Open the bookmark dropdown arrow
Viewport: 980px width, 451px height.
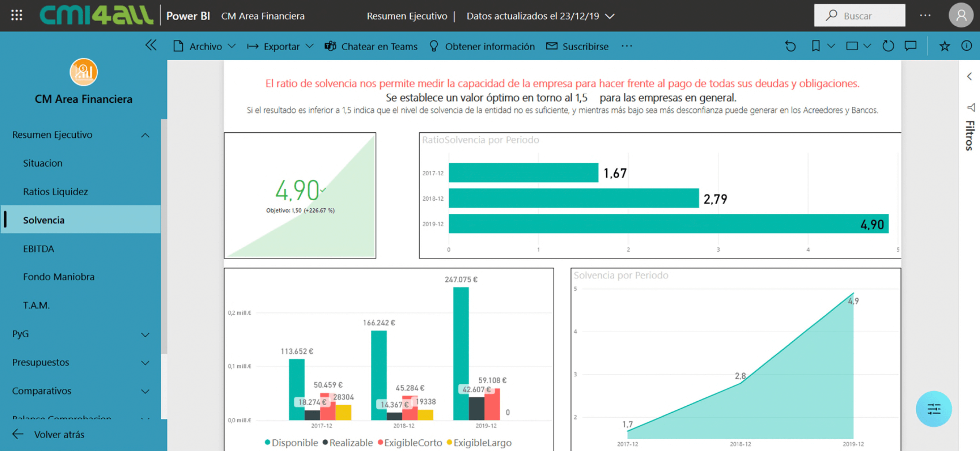tap(831, 46)
